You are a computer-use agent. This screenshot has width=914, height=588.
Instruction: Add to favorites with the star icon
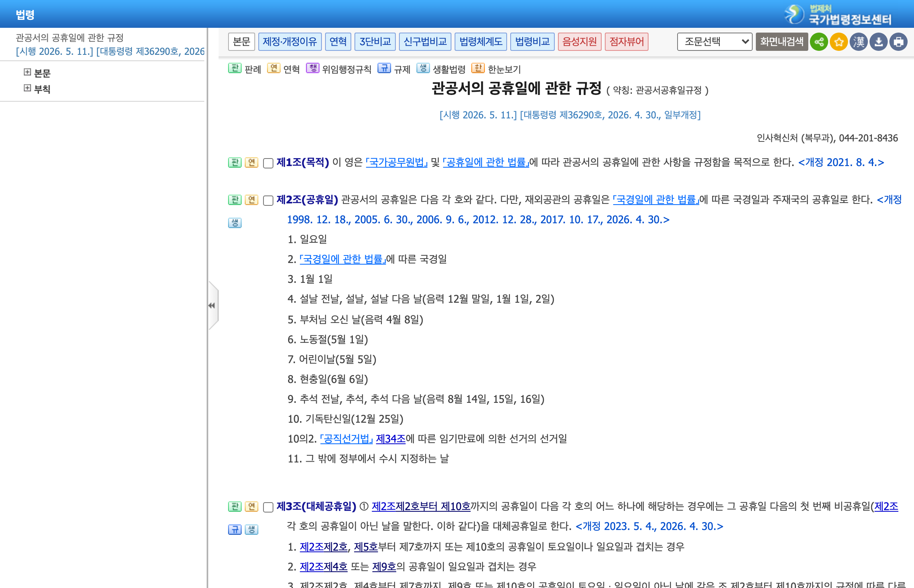click(838, 42)
